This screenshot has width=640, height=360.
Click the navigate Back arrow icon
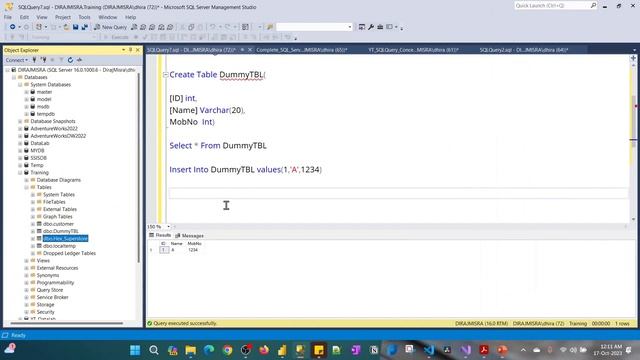[13, 27]
